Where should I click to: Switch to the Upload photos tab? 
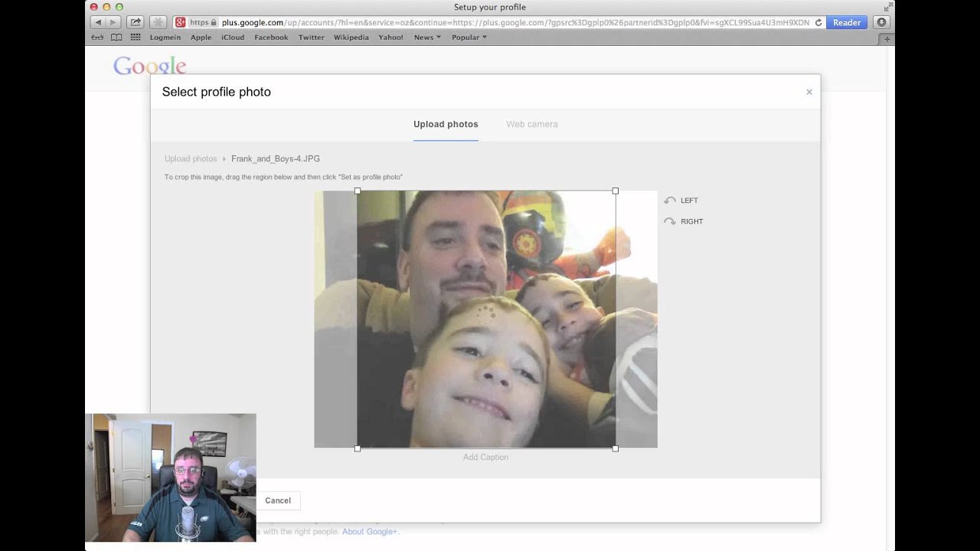446,124
